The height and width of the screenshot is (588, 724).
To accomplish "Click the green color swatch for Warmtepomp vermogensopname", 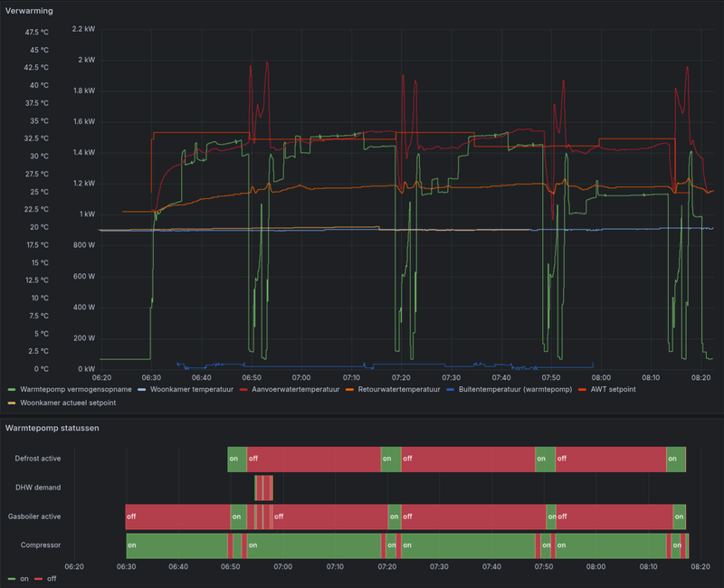I will [x=12, y=390].
